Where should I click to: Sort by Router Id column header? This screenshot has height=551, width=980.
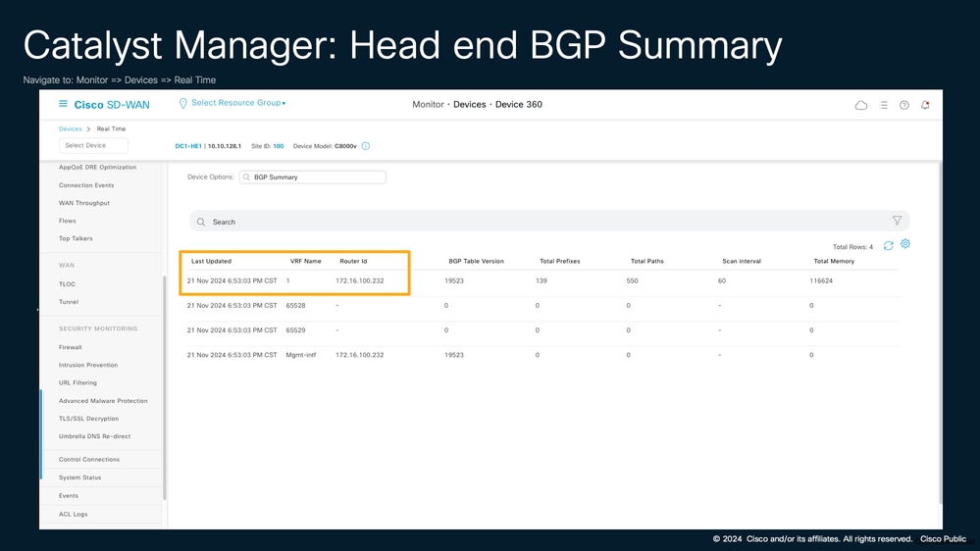[353, 261]
